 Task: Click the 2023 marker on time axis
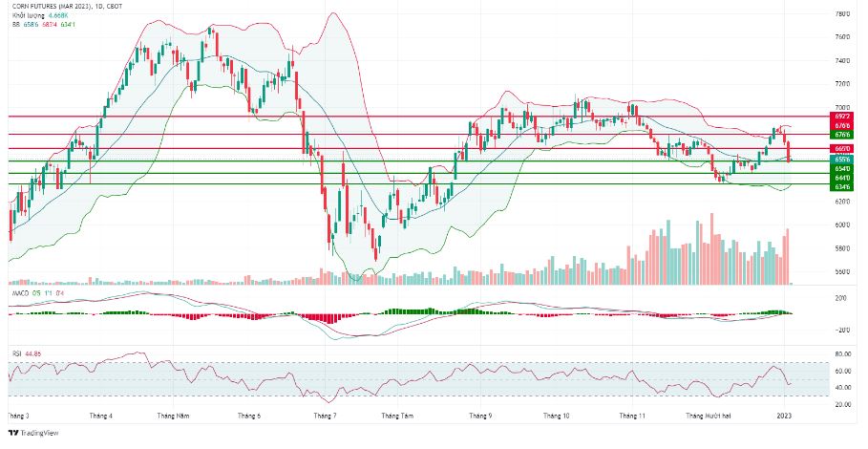[x=785, y=416]
